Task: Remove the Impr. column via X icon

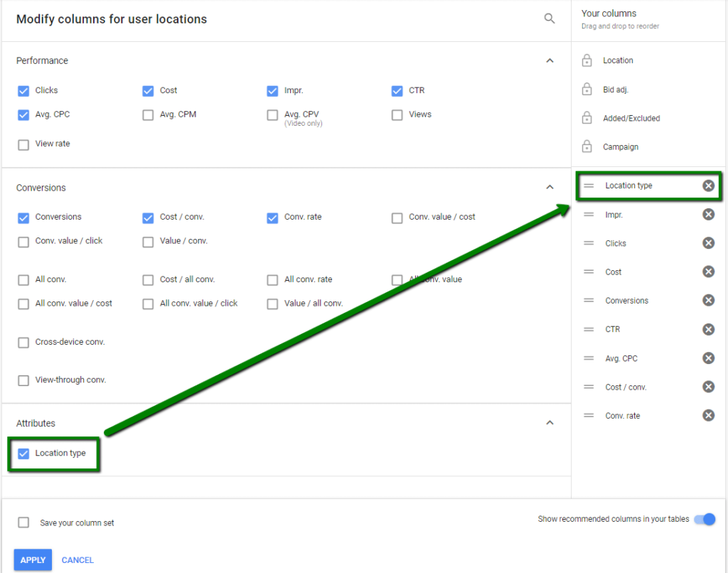Action: pos(708,214)
